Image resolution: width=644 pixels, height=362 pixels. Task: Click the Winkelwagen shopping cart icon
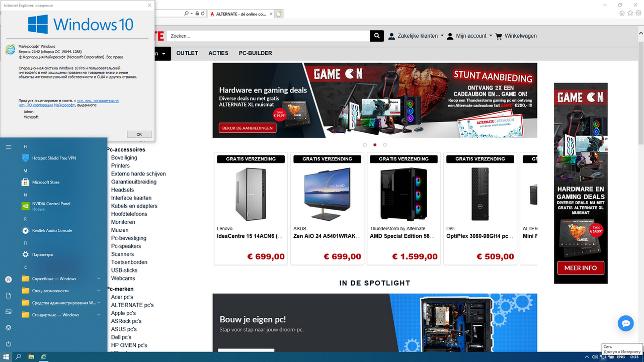click(499, 36)
